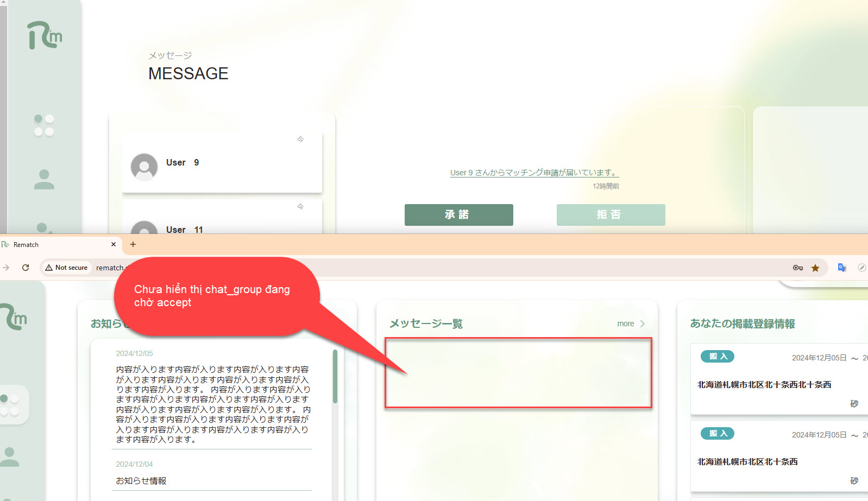Open the User 9 matching request link
Image resolution: width=868 pixels, height=501 pixels.
[534, 173]
